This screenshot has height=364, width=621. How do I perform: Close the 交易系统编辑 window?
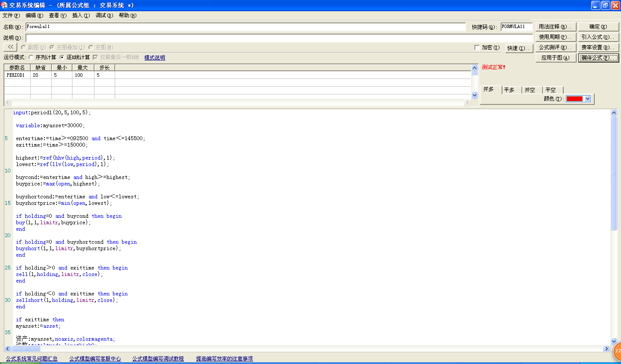pos(615,5)
